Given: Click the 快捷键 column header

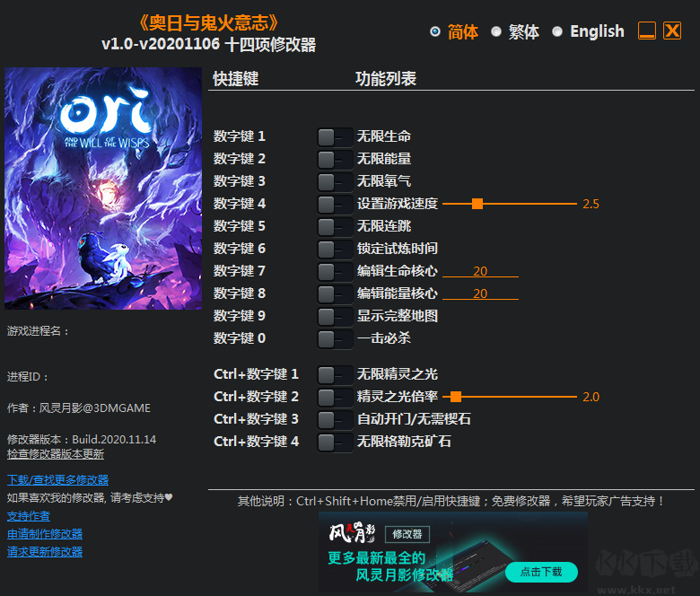Looking at the screenshot, I should click(236, 79).
